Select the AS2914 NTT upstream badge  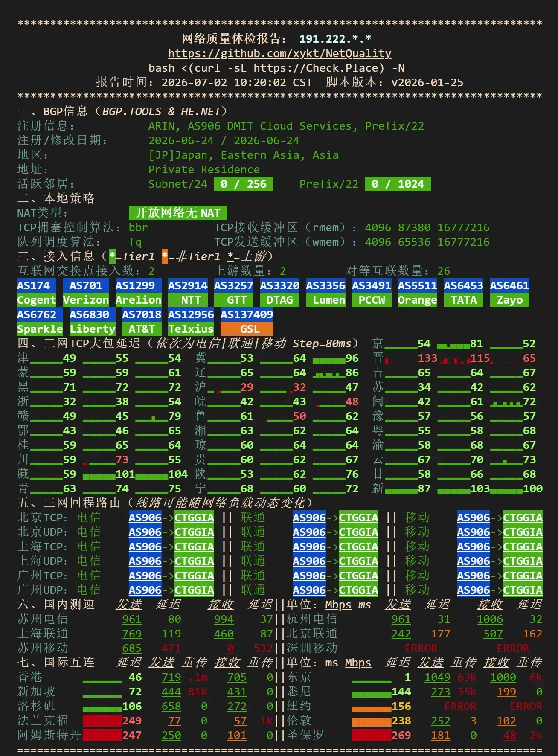tap(188, 293)
